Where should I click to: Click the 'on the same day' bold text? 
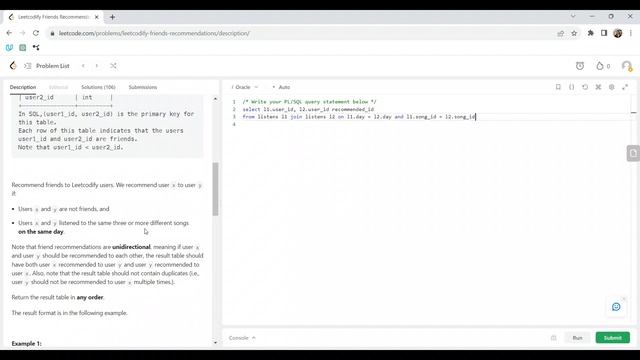click(41, 231)
